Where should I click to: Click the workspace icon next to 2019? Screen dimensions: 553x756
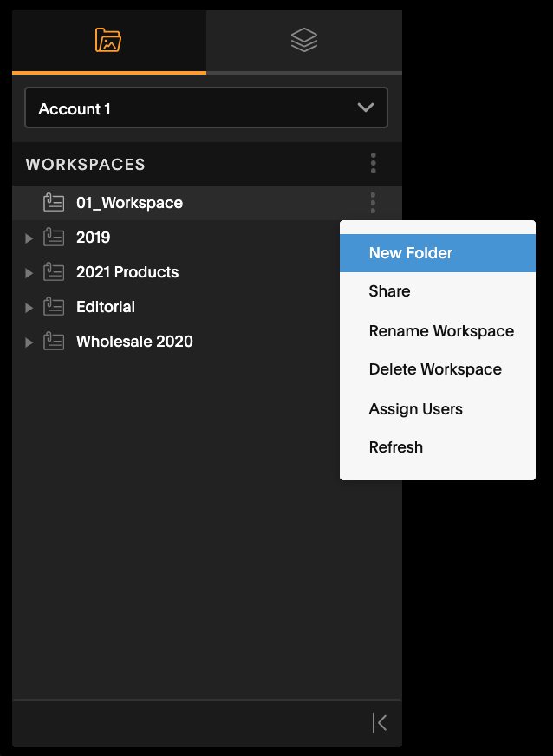tap(54, 238)
